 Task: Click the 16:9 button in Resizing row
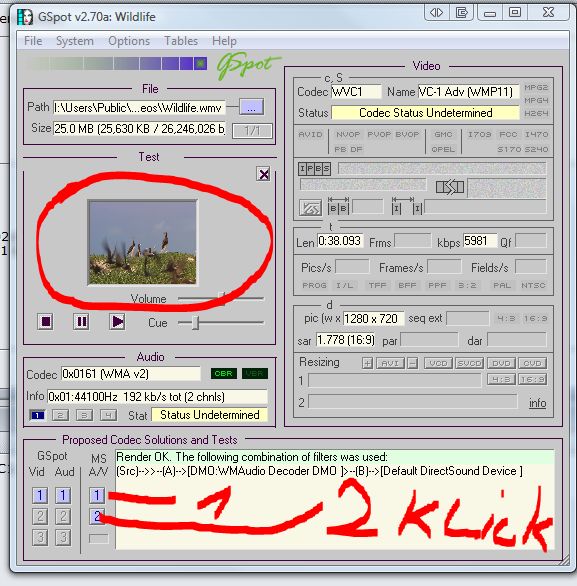pos(533,379)
